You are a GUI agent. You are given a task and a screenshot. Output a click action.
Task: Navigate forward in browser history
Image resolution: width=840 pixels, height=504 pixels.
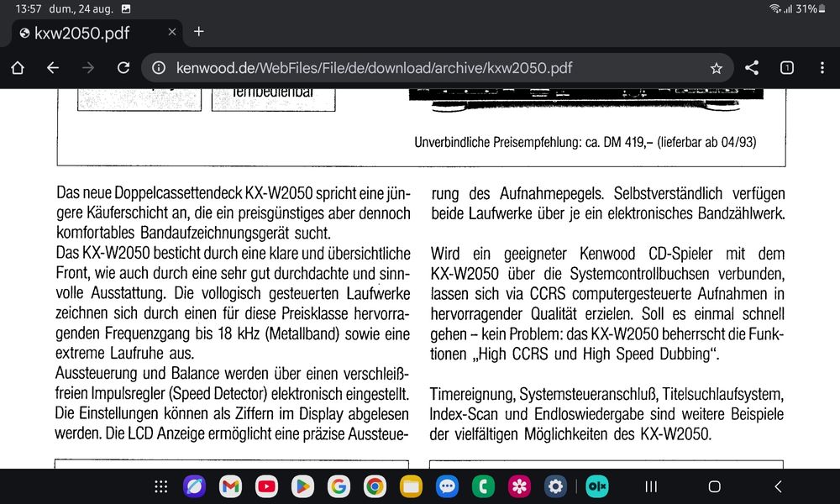pyautogui.click(x=88, y=68)
